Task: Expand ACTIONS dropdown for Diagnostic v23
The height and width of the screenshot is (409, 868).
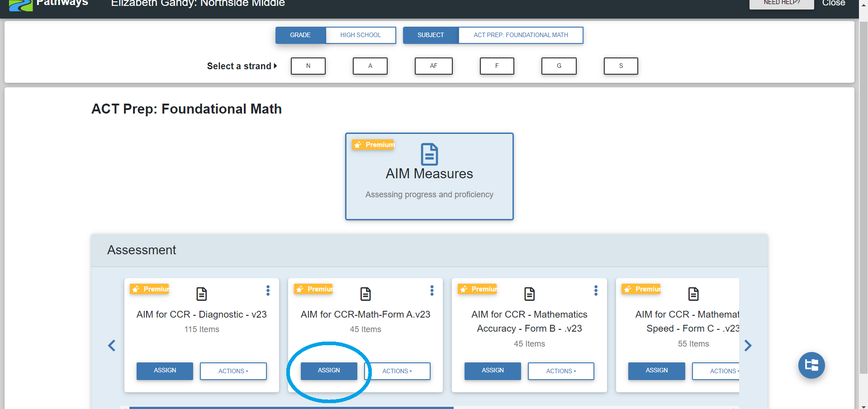Action: pos(233,371)
